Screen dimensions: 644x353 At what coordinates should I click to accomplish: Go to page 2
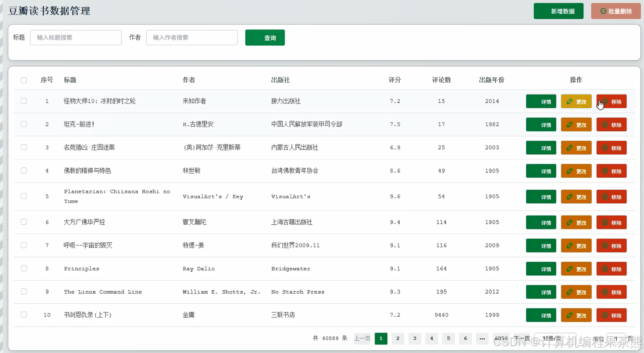click(398, 339)
